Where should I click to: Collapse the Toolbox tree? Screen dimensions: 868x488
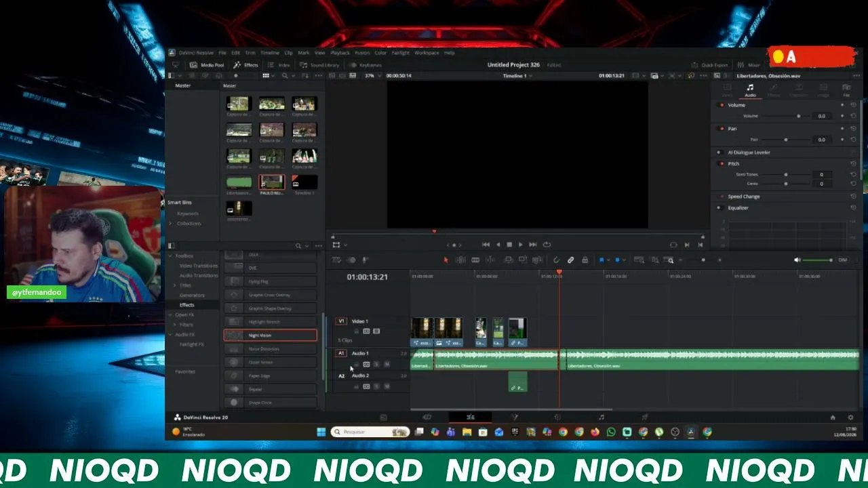tap(170, 256)
